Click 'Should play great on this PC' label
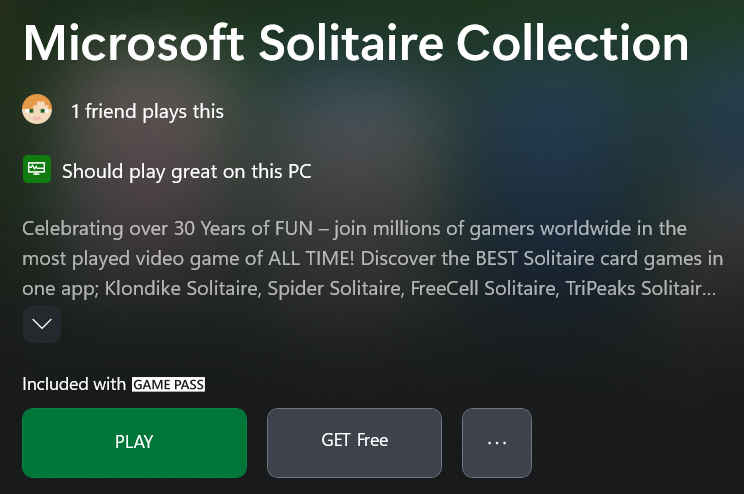The height and width of the screenshot is (494, 744). coord(187,171)
